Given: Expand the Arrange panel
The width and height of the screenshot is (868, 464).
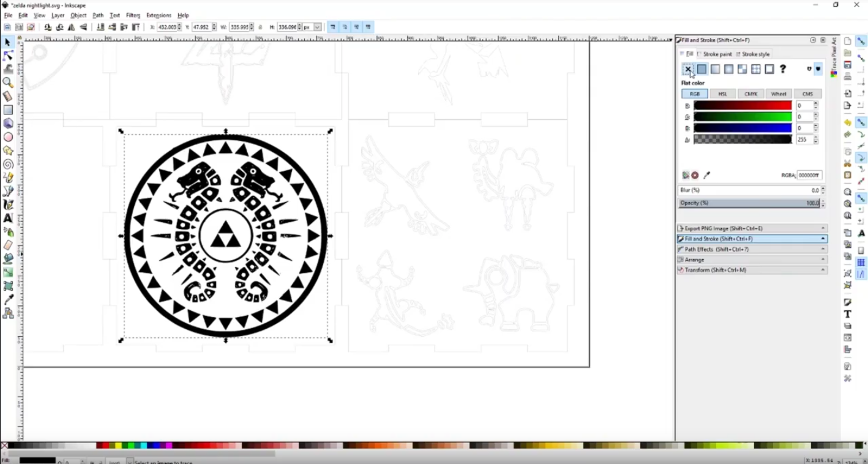Looking at the screenshot, I should click(752, 260).
